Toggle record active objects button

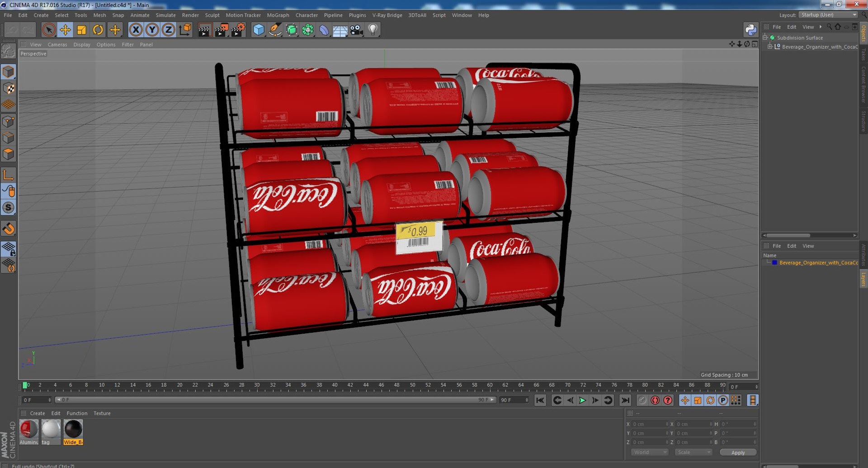point(642,400)
